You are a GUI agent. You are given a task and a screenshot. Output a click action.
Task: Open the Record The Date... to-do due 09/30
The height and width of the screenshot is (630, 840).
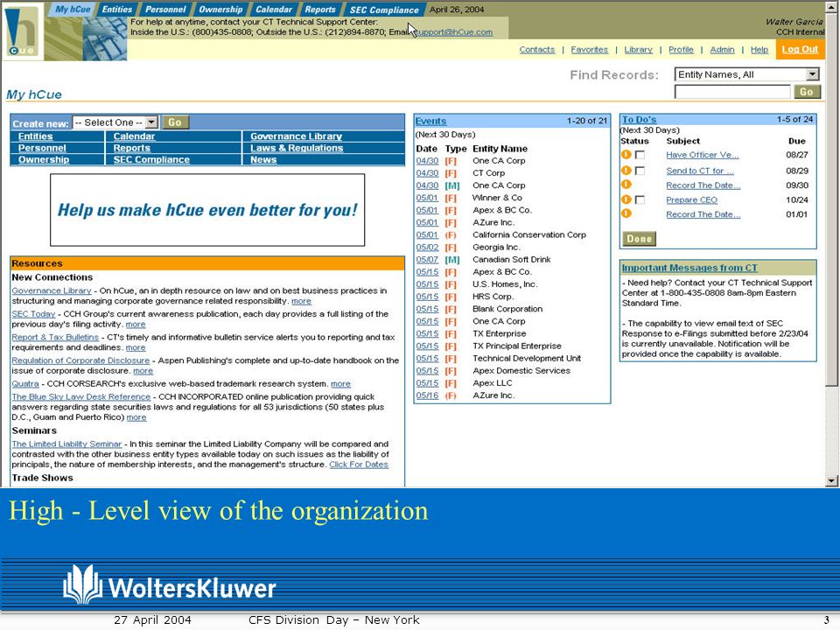click(703, 185)
